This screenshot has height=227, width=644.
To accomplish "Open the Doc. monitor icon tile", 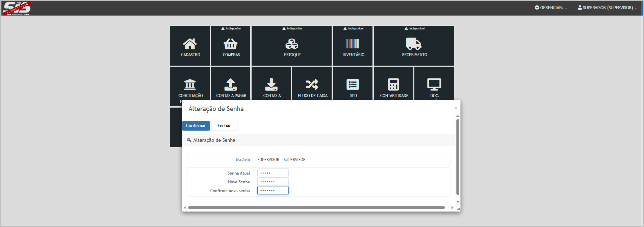I will [x=434, y=84].
